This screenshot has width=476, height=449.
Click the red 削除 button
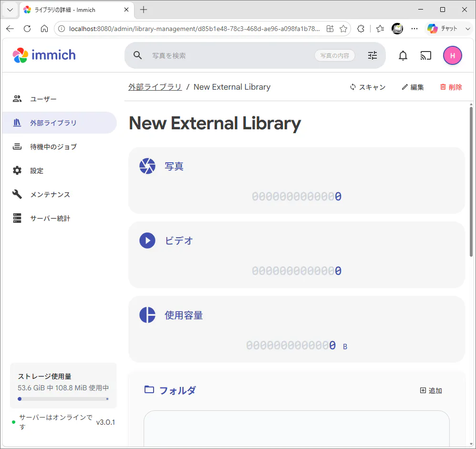click(x=451, y=87)
